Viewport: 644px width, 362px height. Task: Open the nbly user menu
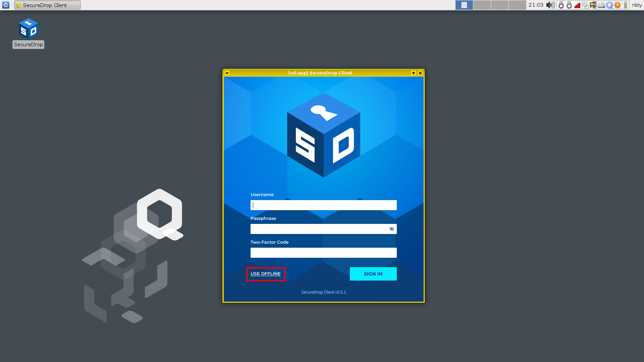(x=637, y=5)
